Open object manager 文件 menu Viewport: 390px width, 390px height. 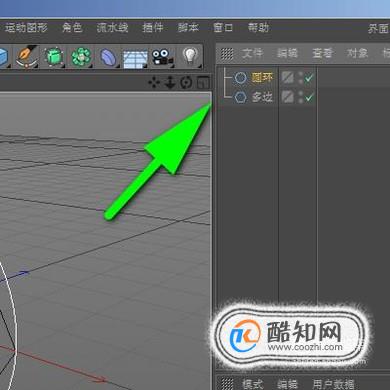point(253,53)
